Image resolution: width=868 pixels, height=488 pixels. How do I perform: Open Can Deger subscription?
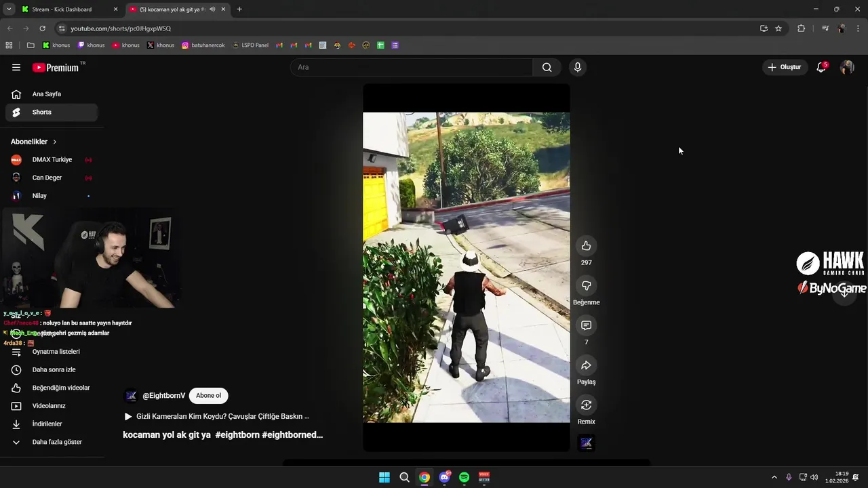tap(52, 178)
